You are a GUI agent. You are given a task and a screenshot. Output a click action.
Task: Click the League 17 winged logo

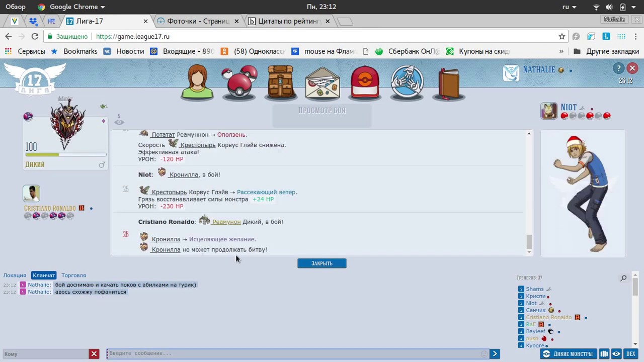(x=35, y=79)
